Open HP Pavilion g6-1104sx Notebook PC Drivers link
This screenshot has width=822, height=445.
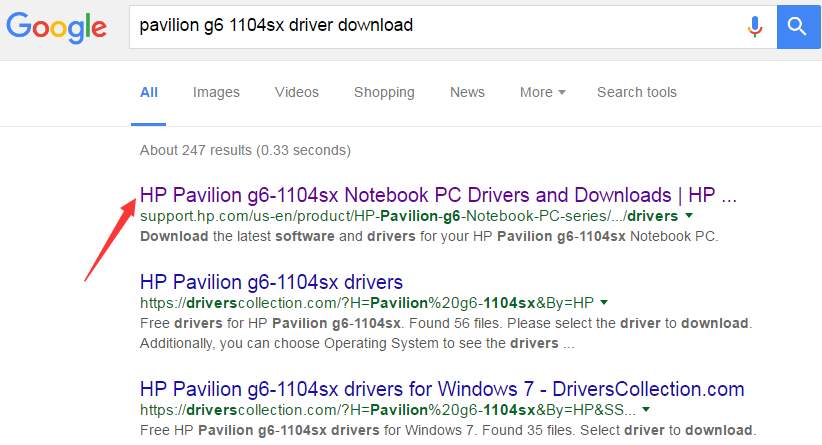[438, 195]
